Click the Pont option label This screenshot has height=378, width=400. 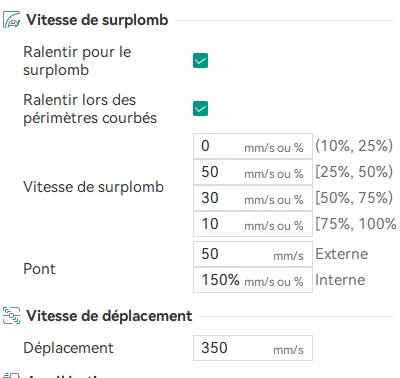click(39, 269)
